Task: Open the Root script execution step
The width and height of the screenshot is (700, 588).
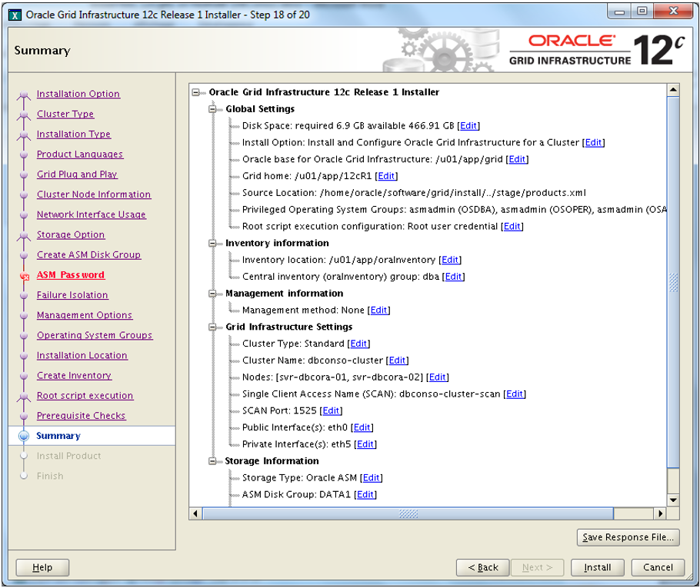Action: point(85,396)
